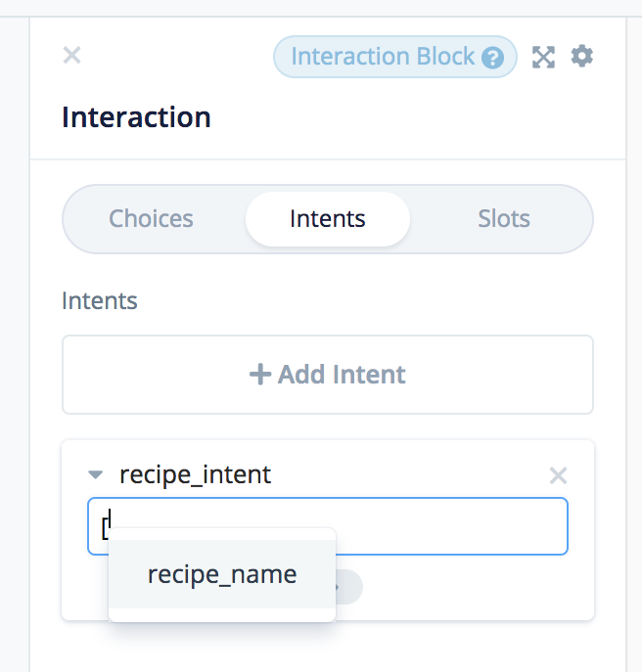Viewport: 642px width, 672px height.
Task: Open the Slots tab
Action: 504,218
